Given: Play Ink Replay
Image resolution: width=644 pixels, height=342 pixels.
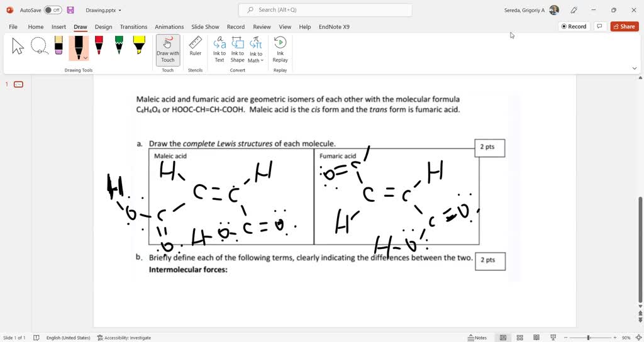Looking at the screenshot, I should pyautogui.click(x=280, y=49).
